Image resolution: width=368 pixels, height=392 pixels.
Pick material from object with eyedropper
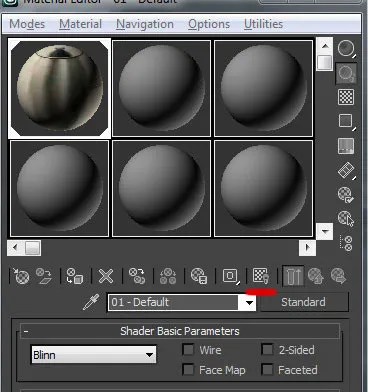tap(91, 302)
